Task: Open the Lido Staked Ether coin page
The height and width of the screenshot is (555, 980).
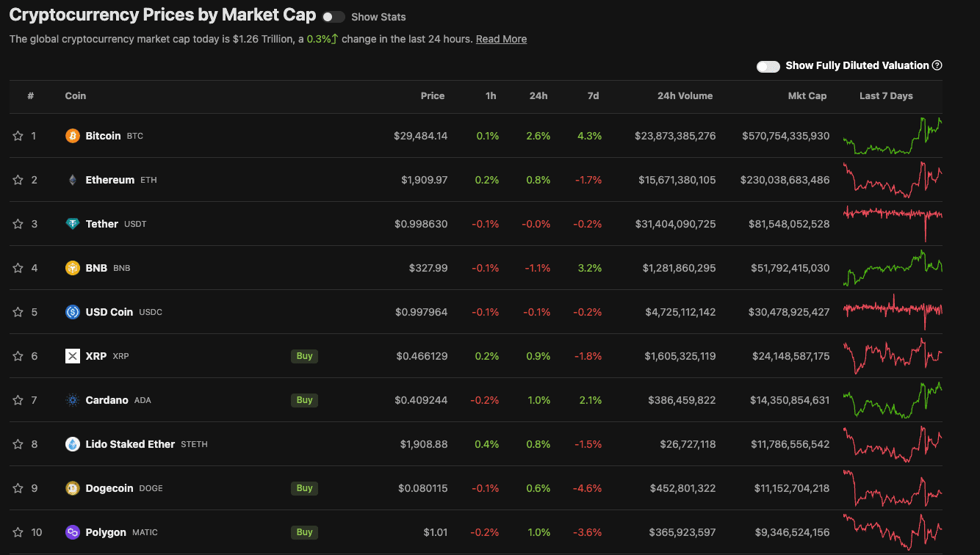Action: 130,444
